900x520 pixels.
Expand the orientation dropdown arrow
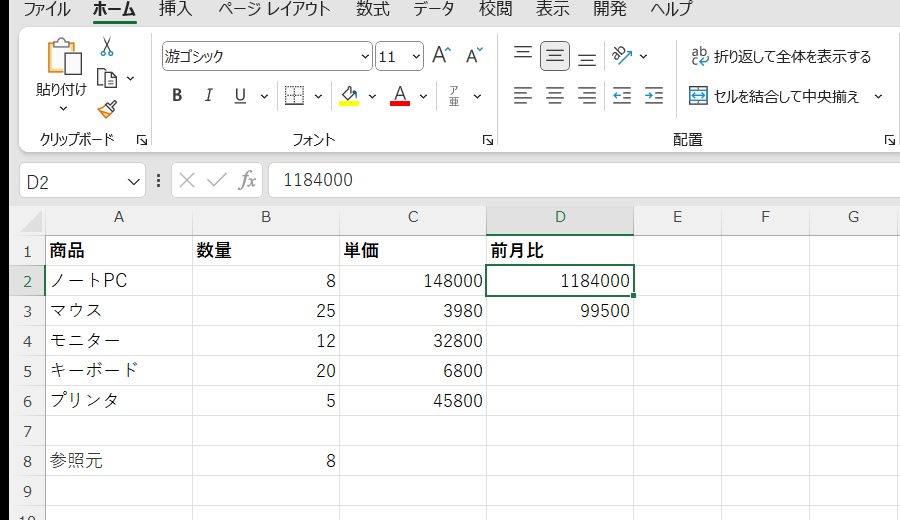[x=643, y=56]
